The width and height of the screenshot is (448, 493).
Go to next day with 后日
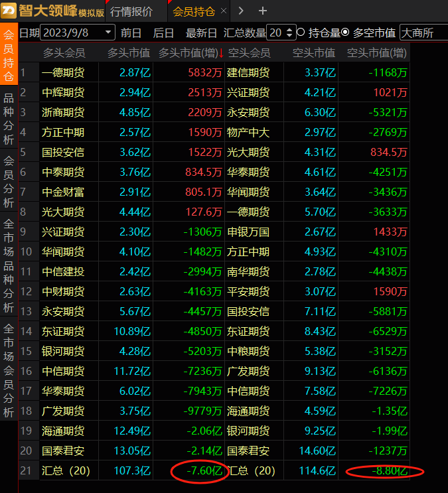(163, 33)
